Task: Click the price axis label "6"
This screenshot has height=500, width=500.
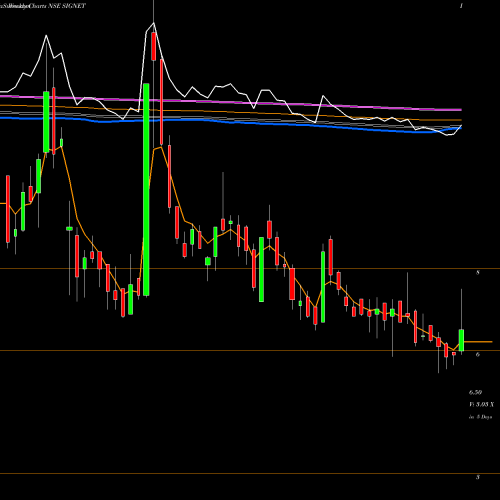Action: pos(478,354)
